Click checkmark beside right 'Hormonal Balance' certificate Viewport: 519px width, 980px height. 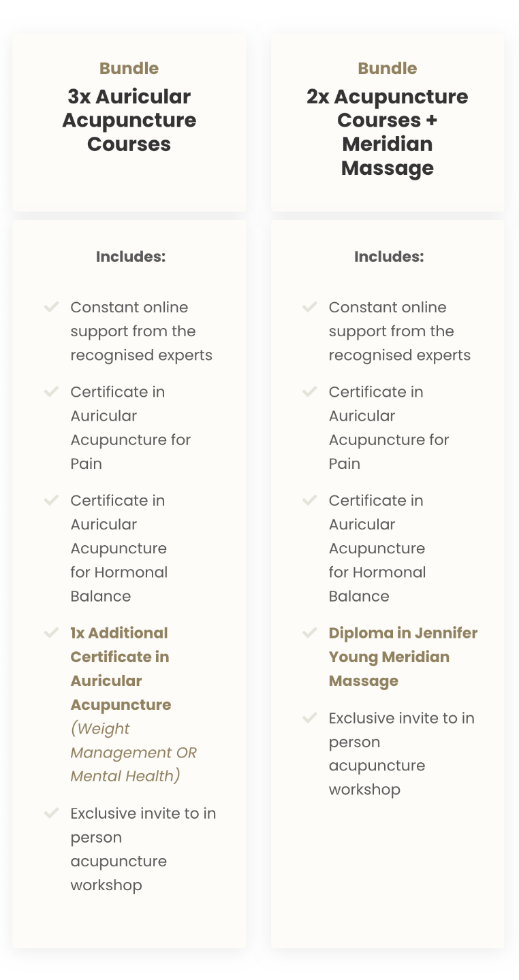[x=310, y=501]
